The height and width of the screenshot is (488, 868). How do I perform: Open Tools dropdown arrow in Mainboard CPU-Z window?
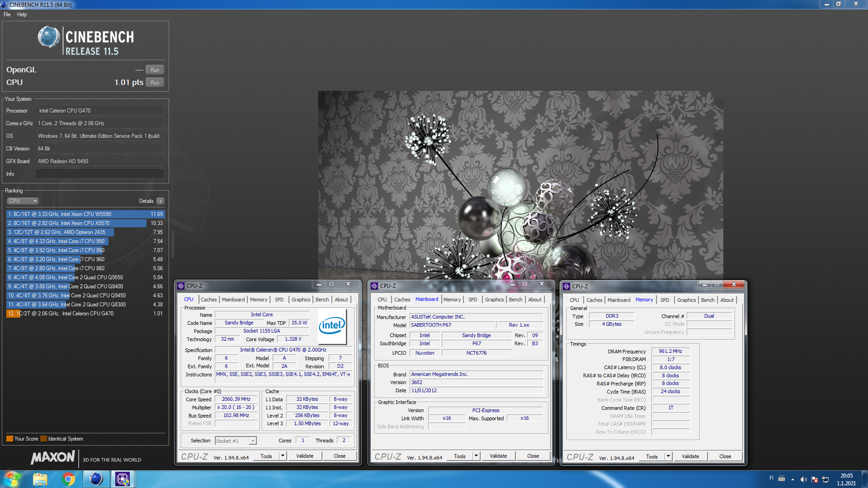click(476, 456)
